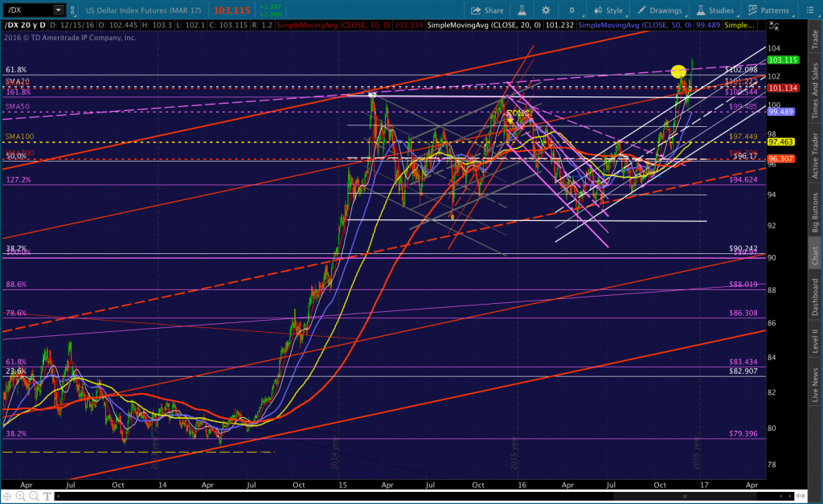
Task: Click the SMA50 line label
Action: [18, 107]
